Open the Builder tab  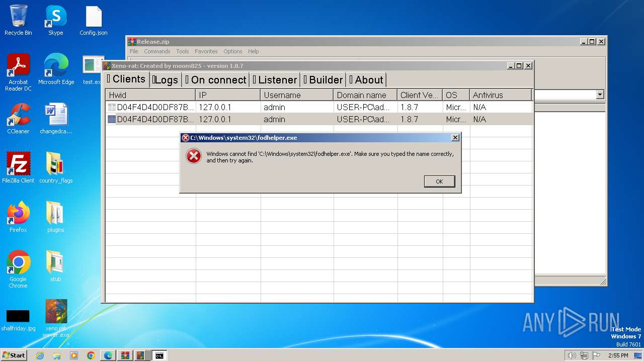pos(323,79)
